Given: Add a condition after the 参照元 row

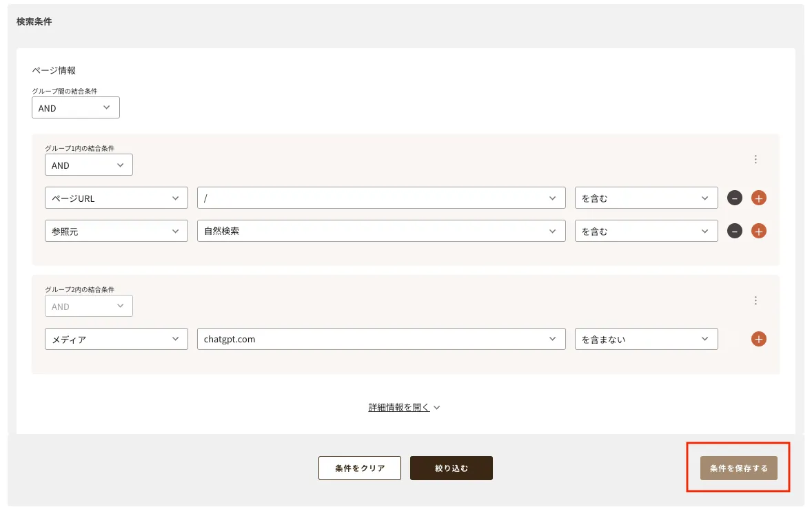Looking at the screenshot, I should [x=758, y=231].
